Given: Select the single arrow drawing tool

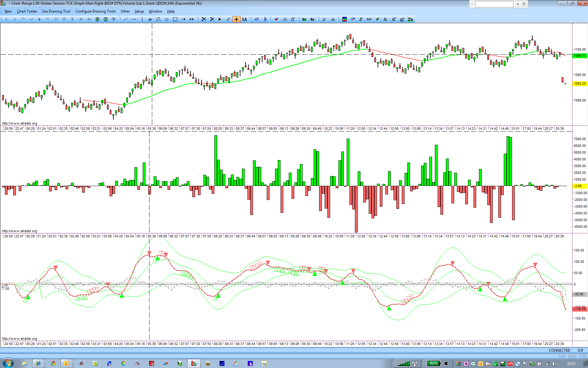Looking at the screenshot, I should [183, 19].
